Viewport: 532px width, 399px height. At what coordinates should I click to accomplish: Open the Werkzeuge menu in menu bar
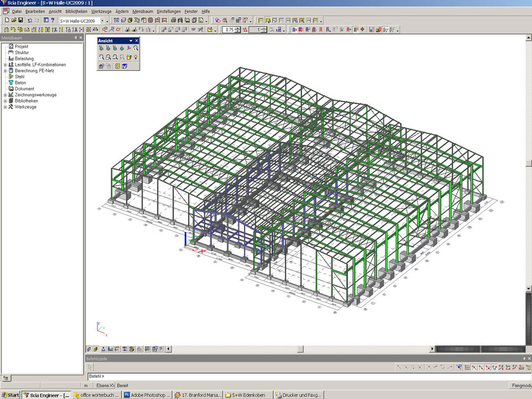click(101, 11)
